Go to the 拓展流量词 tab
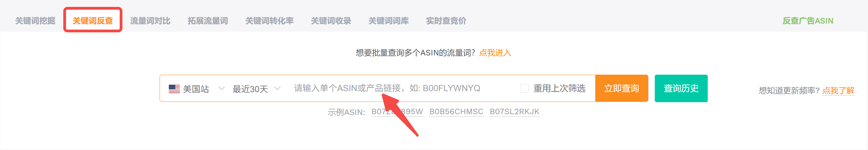The width and height of the screenshot is (868, 150). tap(208, 21)
